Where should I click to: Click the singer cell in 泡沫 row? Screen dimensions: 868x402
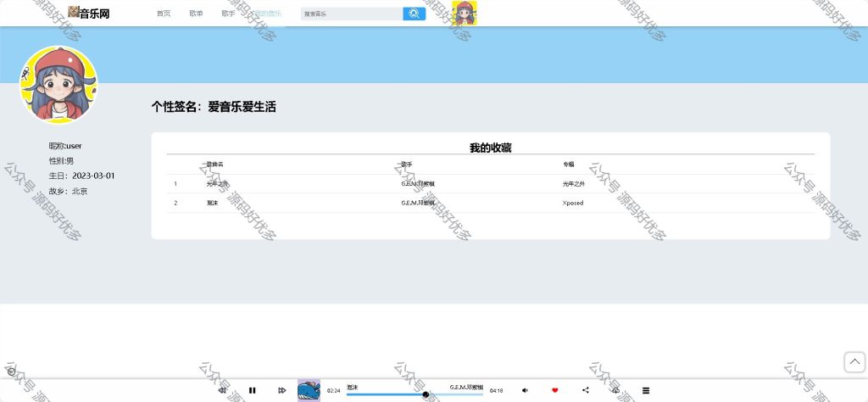pyautogui.click(x=418, y=204)
